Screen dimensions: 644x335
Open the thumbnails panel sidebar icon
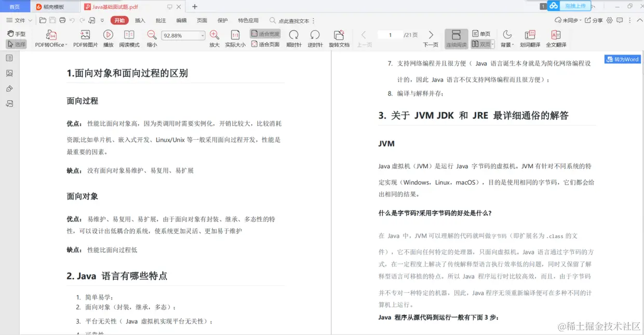click(x=9, y=73)
